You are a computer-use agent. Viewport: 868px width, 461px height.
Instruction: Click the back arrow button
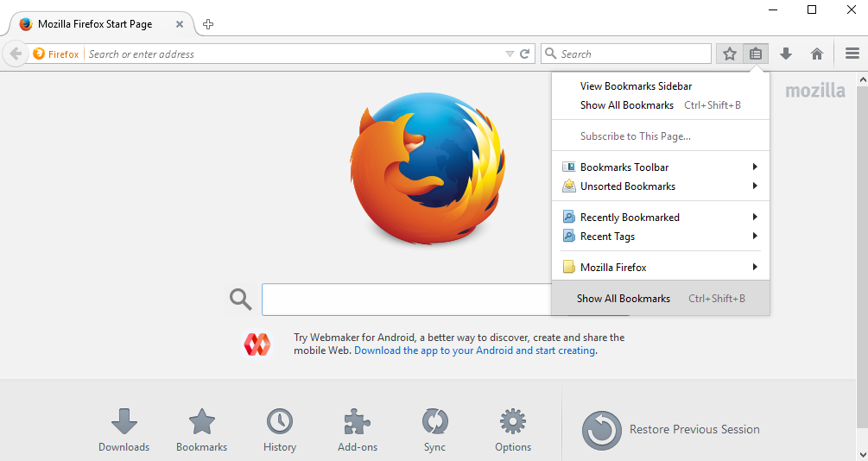(16, 54)
